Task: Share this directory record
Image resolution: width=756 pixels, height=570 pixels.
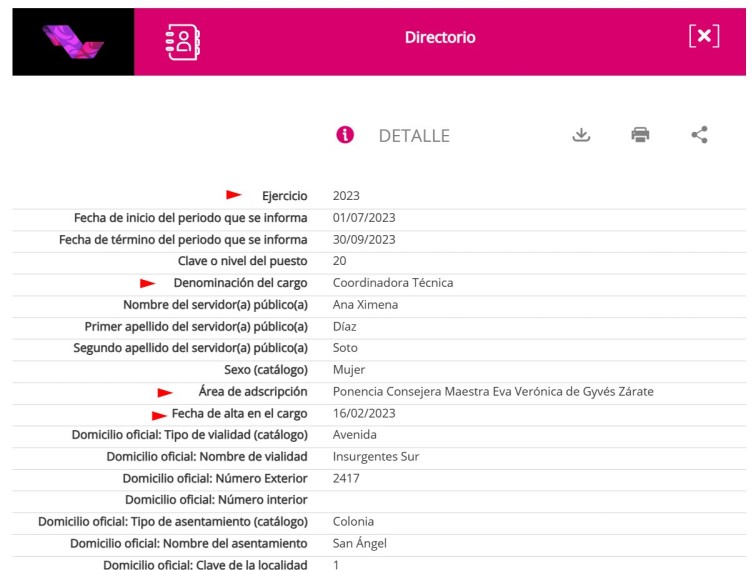Action: (699, 135)
